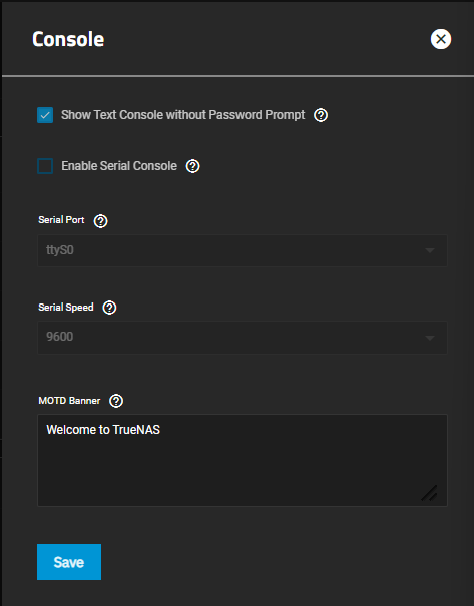Image resolution: width=474 pixels, height=606 pixels.
Task: Click the Console panel title
Action: (x=68, y=39)
